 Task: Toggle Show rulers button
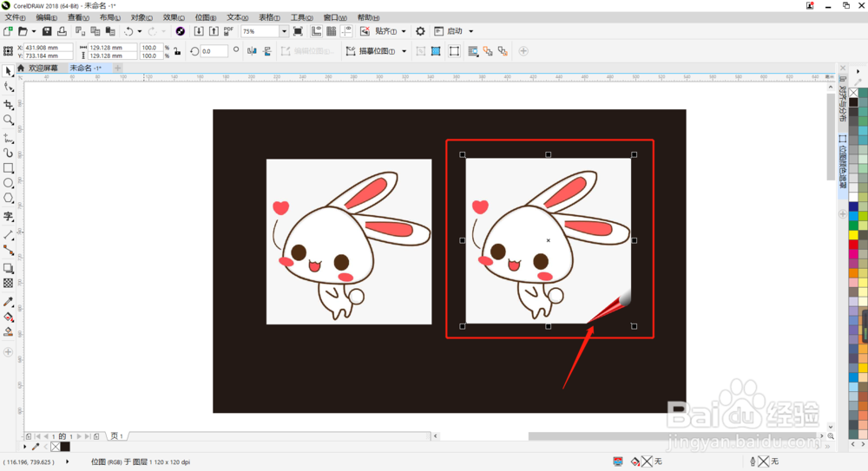point(316,31)
